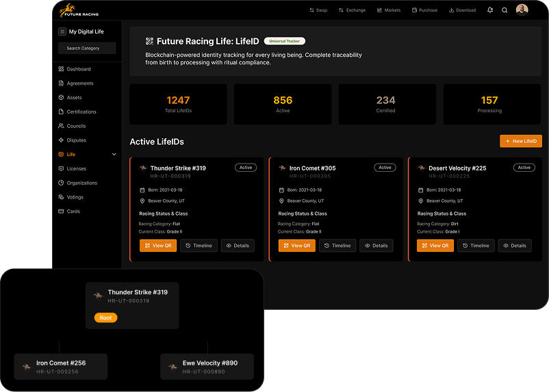Select Dashboard in the sidebar

coord(78,69)
